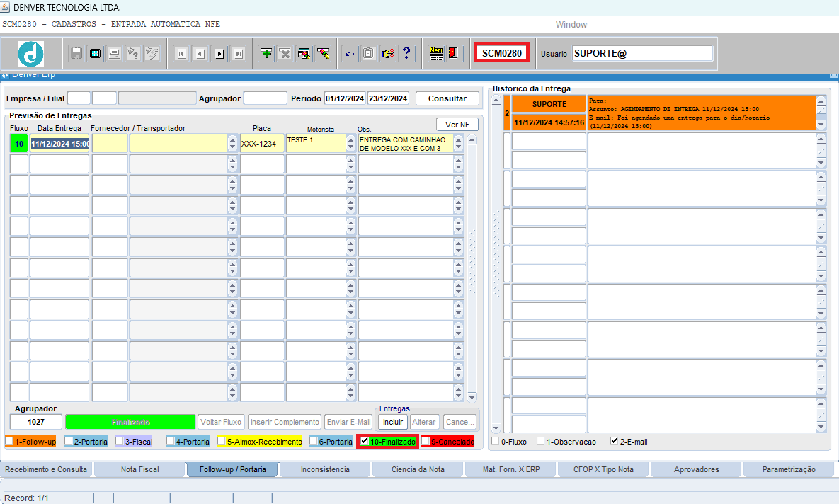Viewport: 839px width, 504px height.
Task: Click scroll-up arrow in SUPORTE e-mail message box
Action: coord(821,101)
